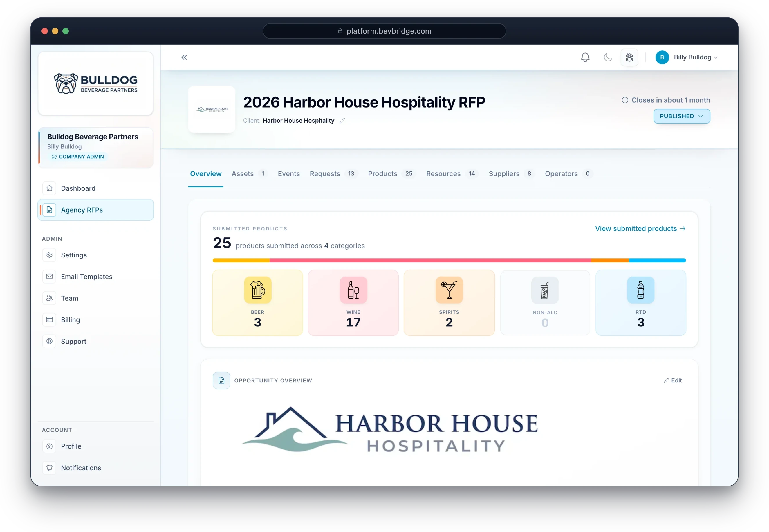Click the Billing card icon
This screenshot has height=532, width=769.
point(49,320)
